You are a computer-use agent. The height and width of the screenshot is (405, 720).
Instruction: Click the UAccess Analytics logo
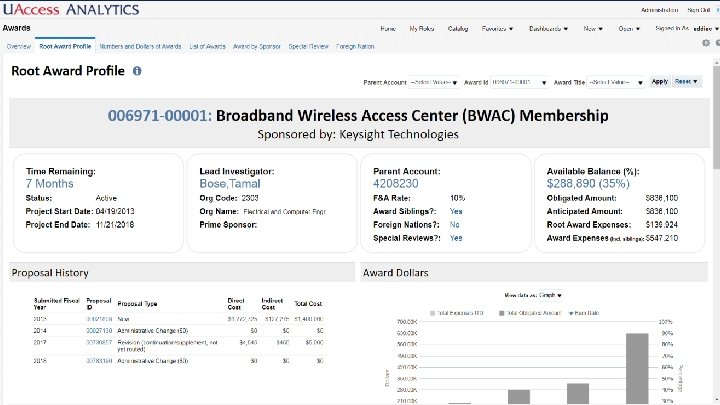coord(71,9)
